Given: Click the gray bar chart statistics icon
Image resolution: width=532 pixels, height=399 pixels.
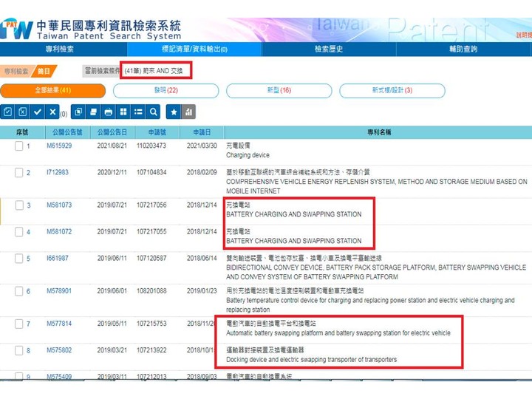Looking at the screenshot, I should tap(188, 112).
